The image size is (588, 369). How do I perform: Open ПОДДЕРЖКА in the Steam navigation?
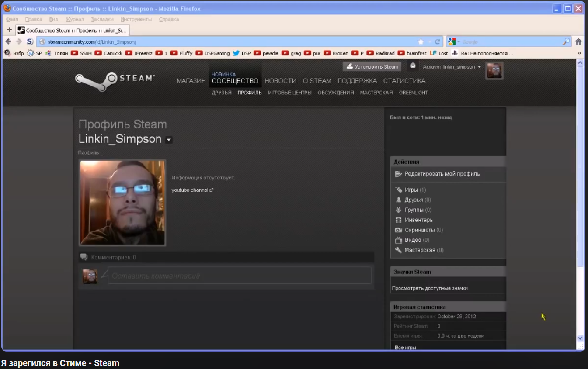357,81
